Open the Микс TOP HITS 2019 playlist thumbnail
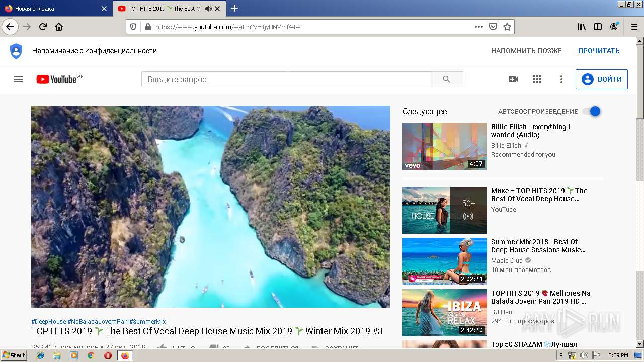Viewport: 644px width, 362px height. [445, 210]
